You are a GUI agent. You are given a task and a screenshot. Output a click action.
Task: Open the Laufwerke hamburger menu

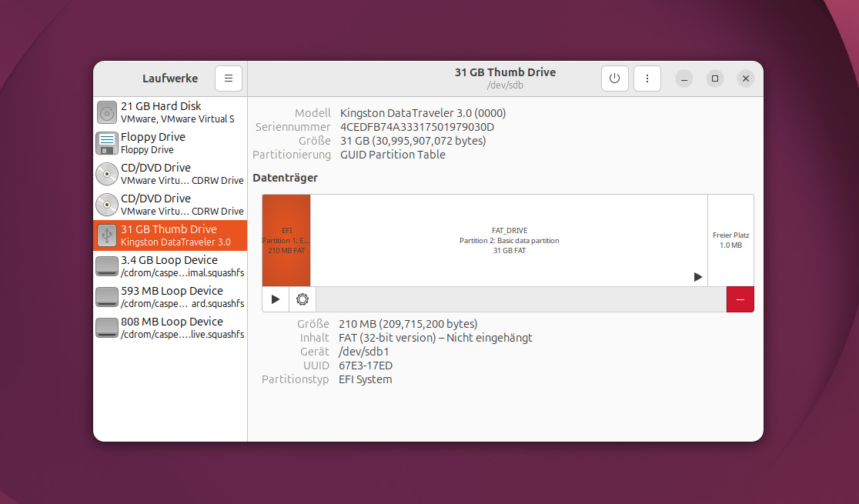coord(229,78)
